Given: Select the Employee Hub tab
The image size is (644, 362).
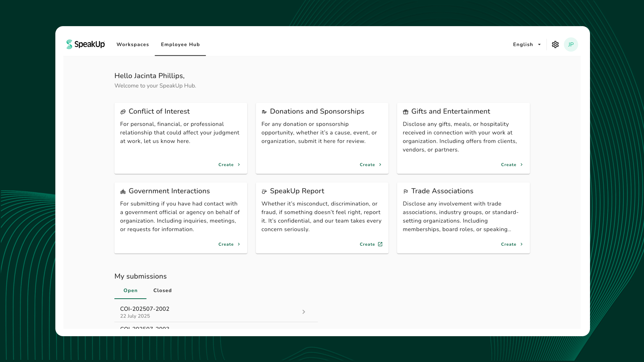Looking at the screenshot, I should tap(180, 45).
